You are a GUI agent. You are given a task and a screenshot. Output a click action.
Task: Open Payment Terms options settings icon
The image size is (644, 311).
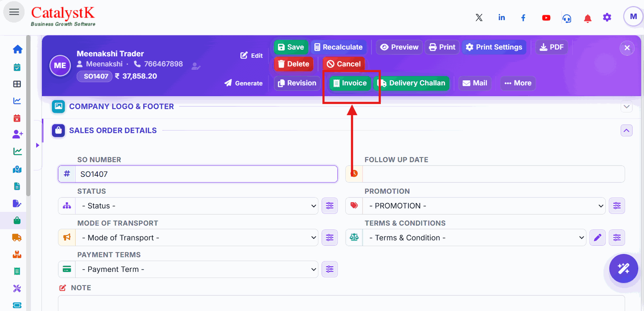pos(330,269)
